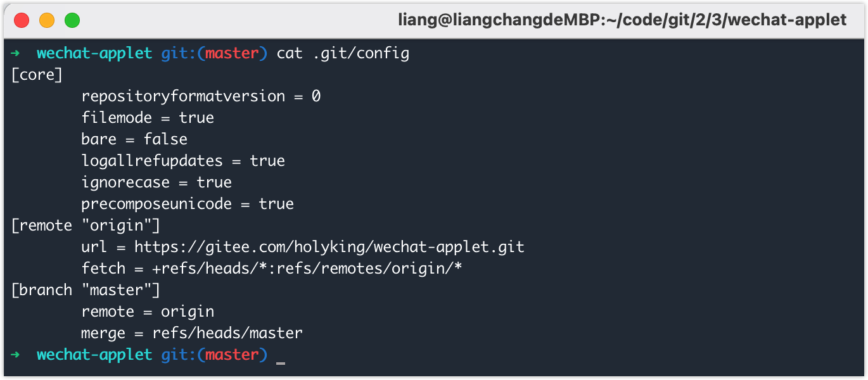Click the red 'master' branch label on the last prompt

click(232, 355)
